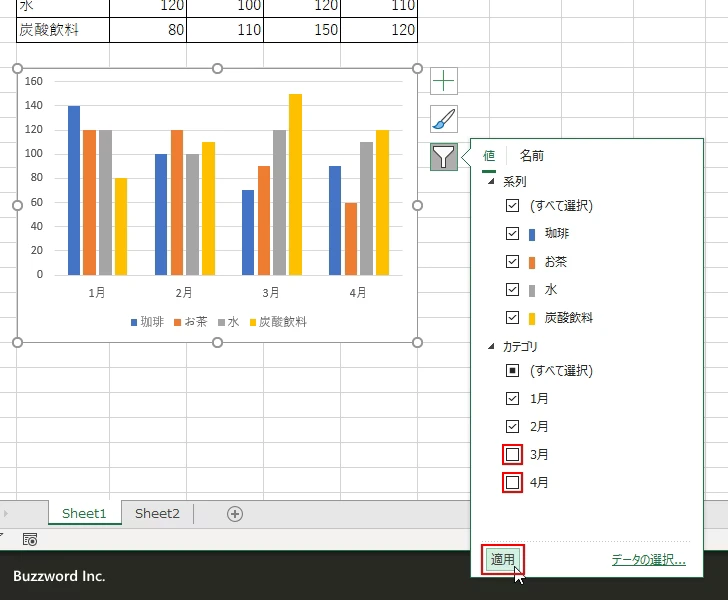Click the 3月 axis label
Viewport: 728px width, 600px height.
271,293
